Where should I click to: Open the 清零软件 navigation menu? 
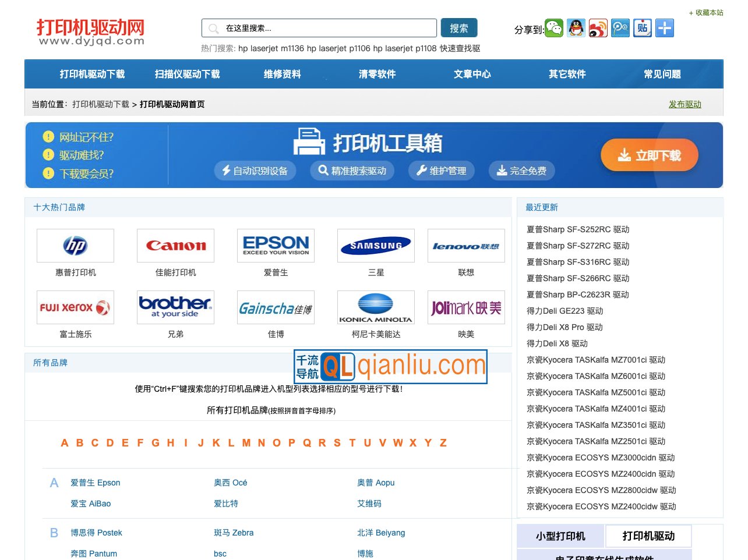(376, 74)
